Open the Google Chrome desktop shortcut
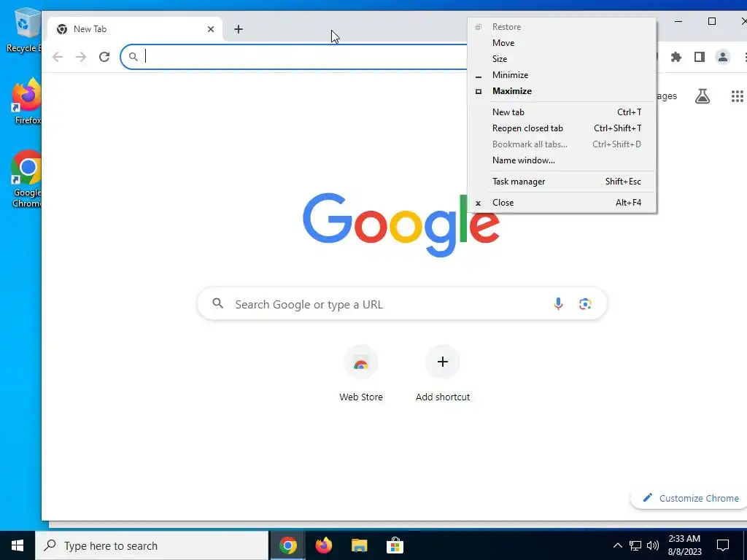747x560 pixels. pyautogui.click(x=26, y=179)
